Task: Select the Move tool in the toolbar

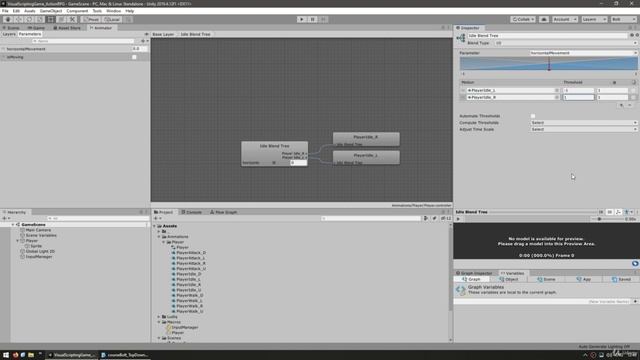Action: 18,19
